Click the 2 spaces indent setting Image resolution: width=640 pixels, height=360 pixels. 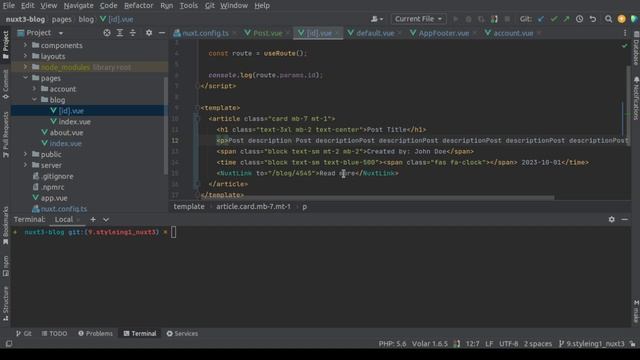click(x=538, y=344)
